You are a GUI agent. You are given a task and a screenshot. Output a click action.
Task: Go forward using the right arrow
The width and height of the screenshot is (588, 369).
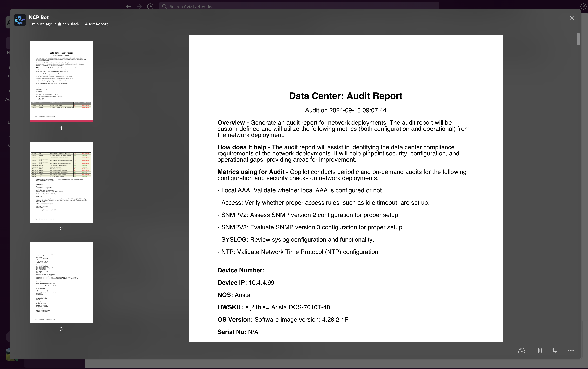click(139, 7)
